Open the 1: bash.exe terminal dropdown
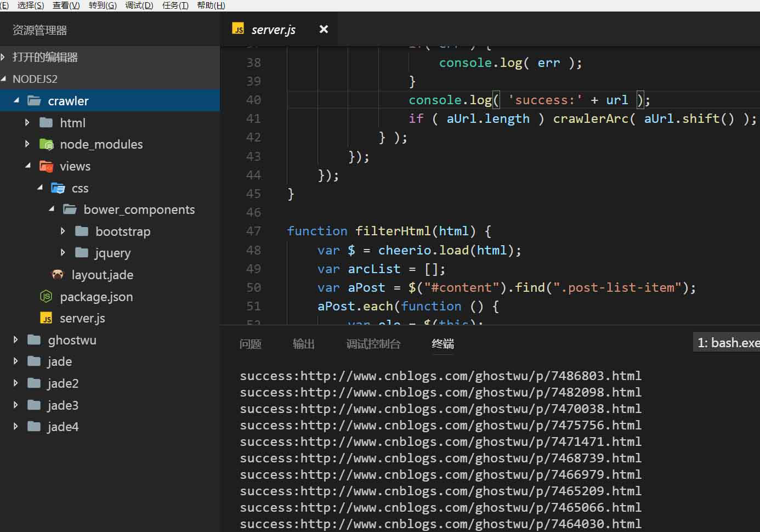Screen dimensions: 760x532 click(727, 342)
